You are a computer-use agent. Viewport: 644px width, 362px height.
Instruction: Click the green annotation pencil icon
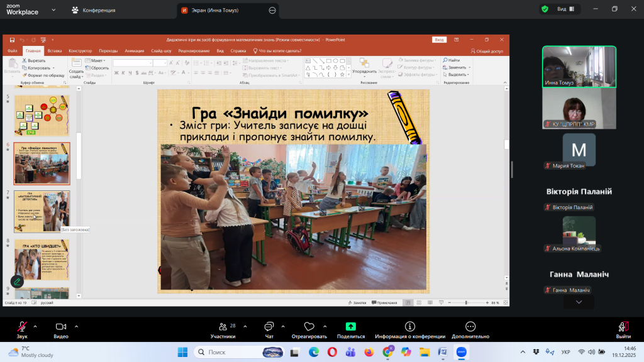(x=17, y=282)
